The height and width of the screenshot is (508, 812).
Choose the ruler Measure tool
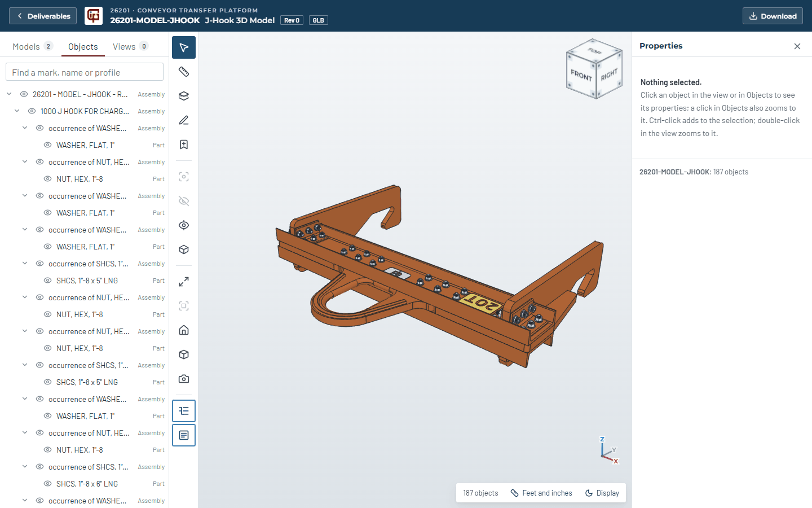coord(184,72)
